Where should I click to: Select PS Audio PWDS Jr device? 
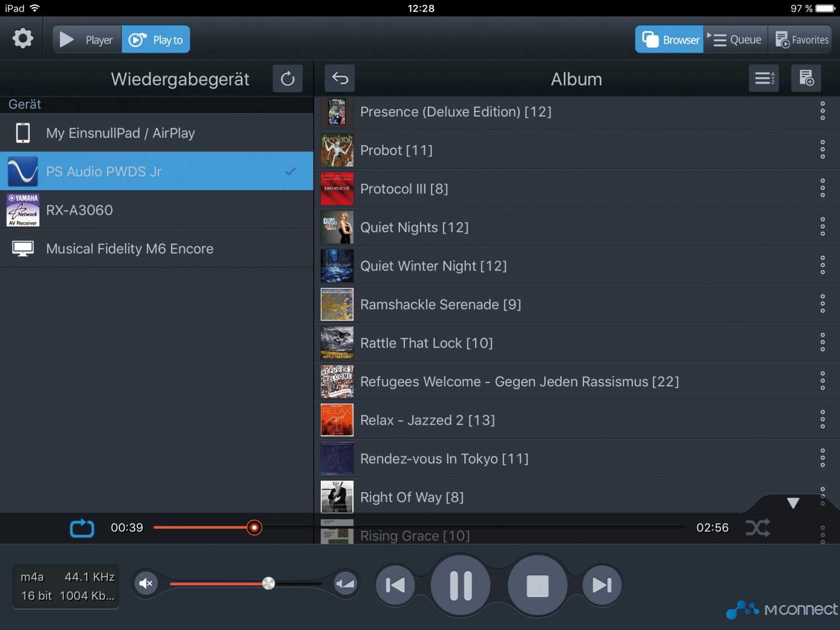pos(157,171)
